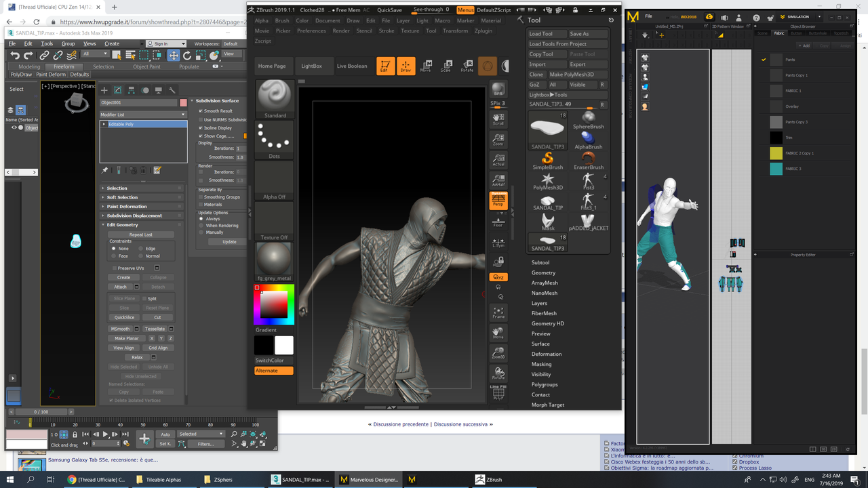868x488 pixels.
Task: Click Load Tool button in ZBrush
Action: point(547,34)
